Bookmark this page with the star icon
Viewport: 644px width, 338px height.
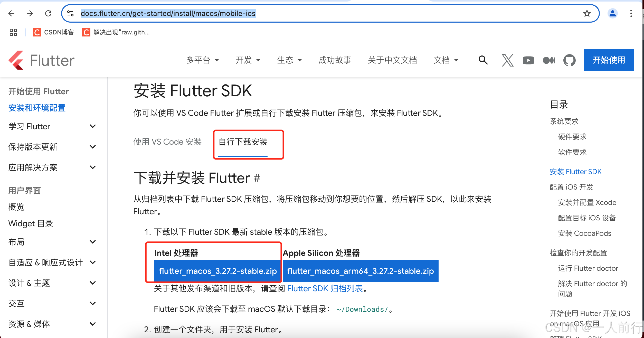click(x=587, y=13)
